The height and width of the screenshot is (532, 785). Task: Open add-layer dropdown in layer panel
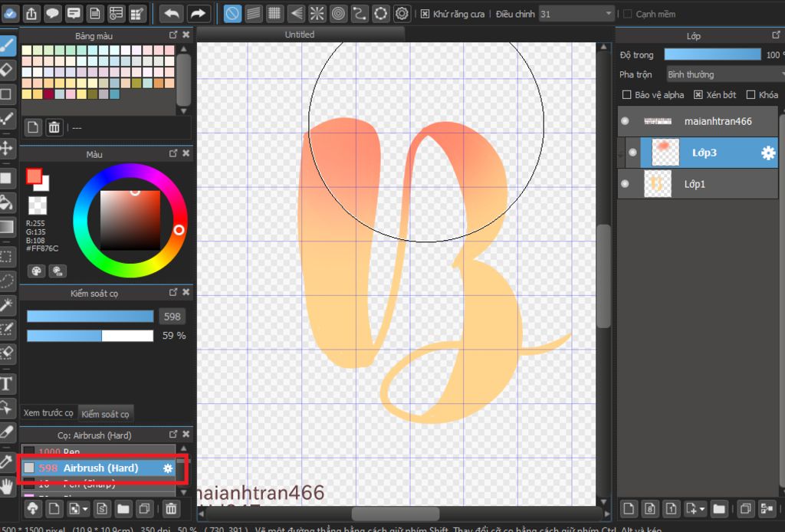click(702, 510)
